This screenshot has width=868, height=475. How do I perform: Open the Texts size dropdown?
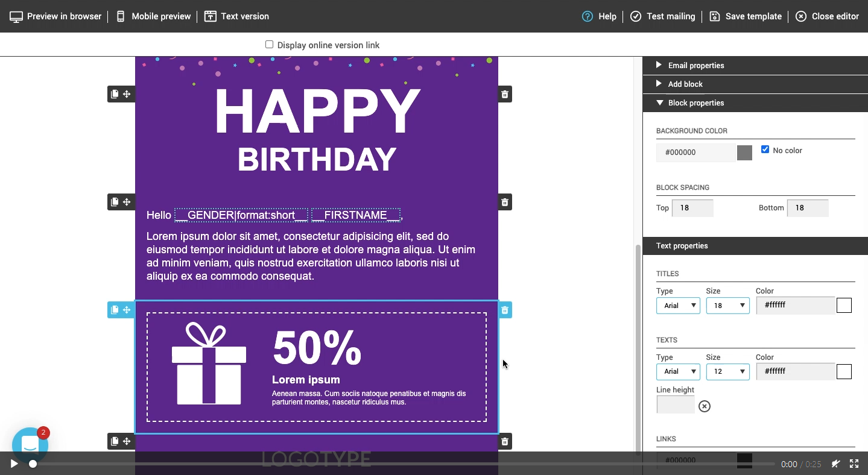pyautogui.click(x=727, y=371)
